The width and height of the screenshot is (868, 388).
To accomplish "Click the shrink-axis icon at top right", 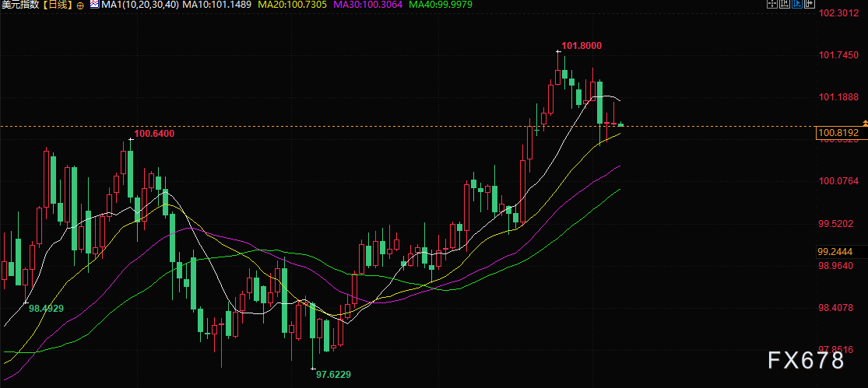I will 785,3.
